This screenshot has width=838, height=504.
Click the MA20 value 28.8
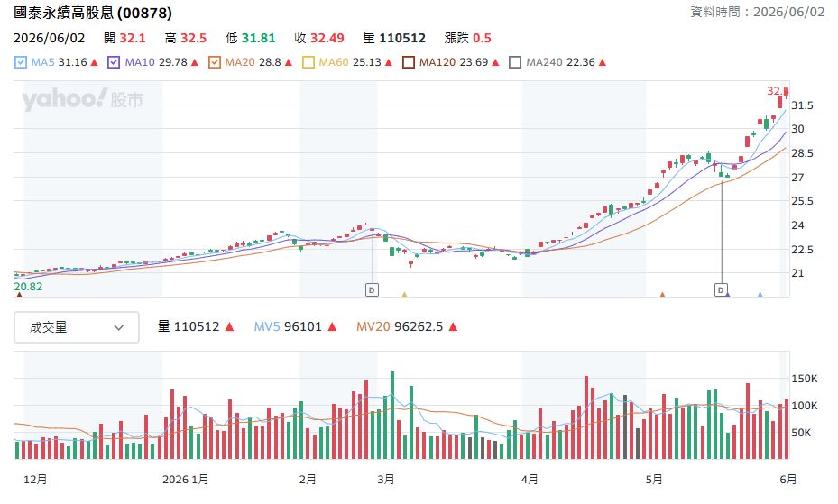coord(270,62)
